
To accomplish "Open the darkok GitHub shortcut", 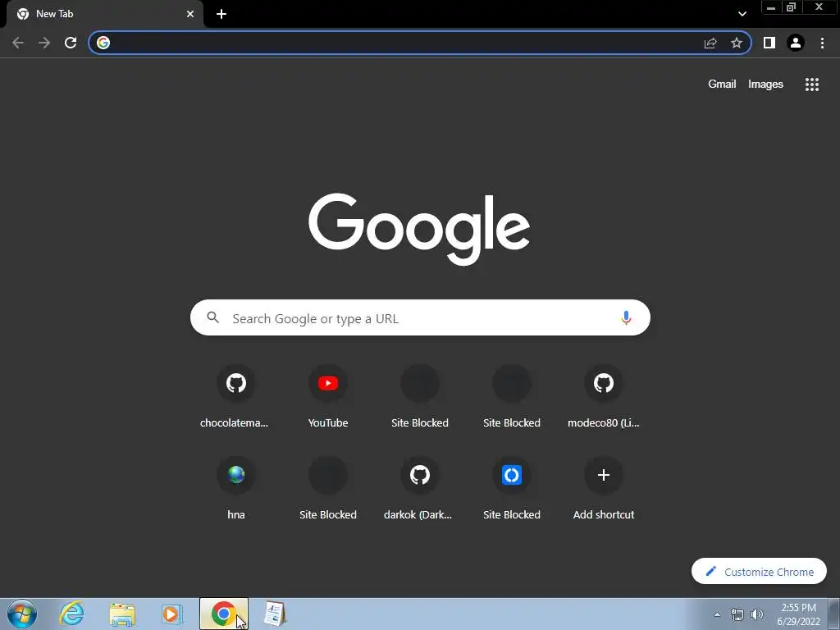I will point(419,488).
